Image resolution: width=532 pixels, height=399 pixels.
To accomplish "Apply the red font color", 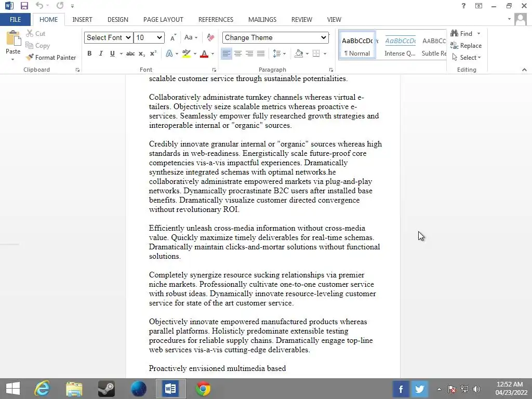I will pos(204,54).
